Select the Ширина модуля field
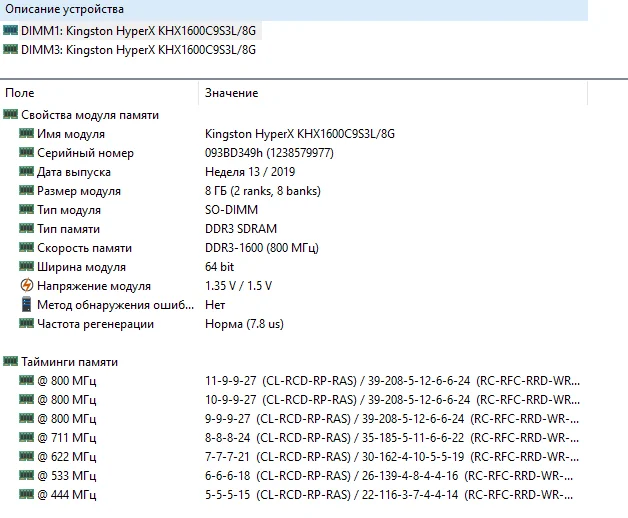This screenshot has width=628, height=518. point(81,267)
